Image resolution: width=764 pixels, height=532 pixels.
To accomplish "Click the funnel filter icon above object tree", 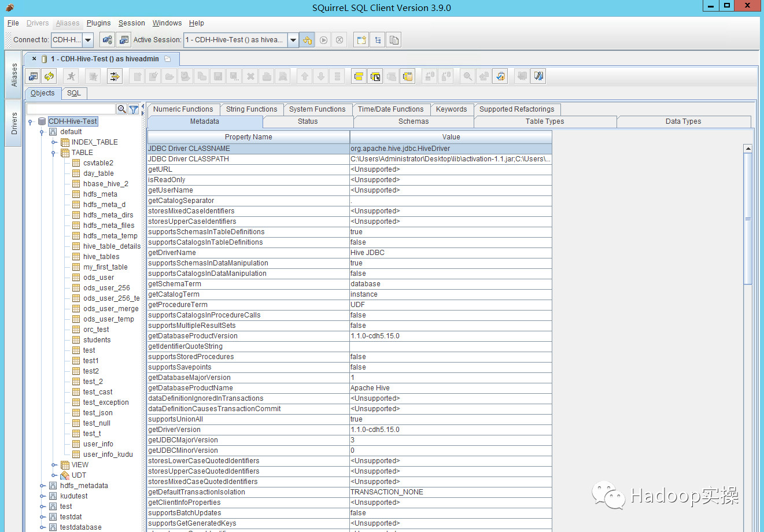I will (134, 109).
